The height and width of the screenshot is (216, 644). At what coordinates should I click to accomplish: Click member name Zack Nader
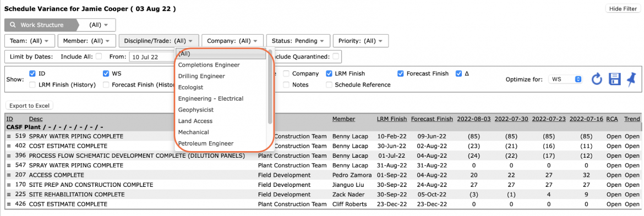[x=348, y=194]
